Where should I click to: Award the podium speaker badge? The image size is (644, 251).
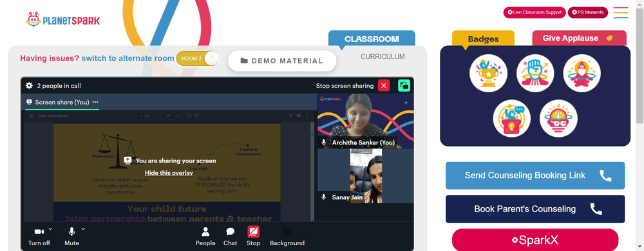point(512,119)
